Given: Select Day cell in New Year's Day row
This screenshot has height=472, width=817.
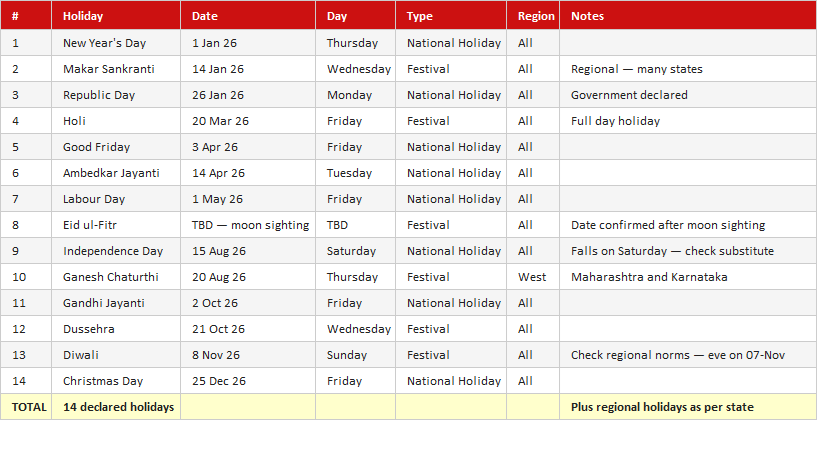Looking at the screenshot, I should point(355,43).
